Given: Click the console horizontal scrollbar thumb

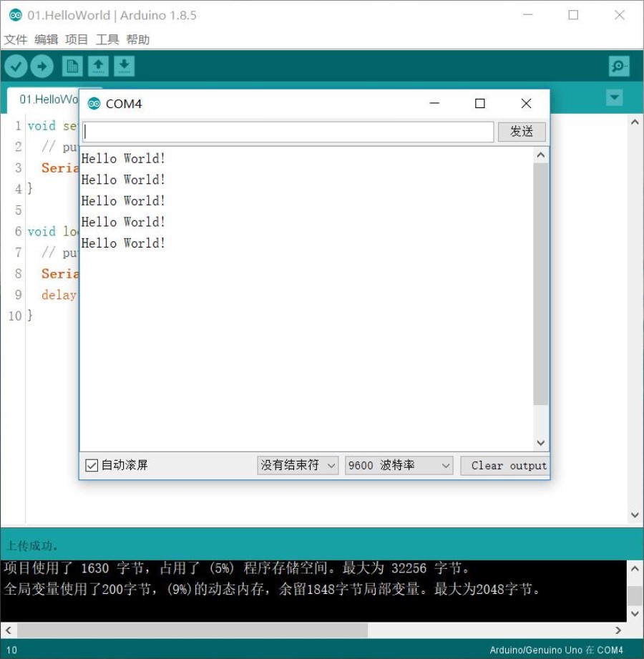Looking at the screenshot, I should pyautogui.click(x=192, y=630).
